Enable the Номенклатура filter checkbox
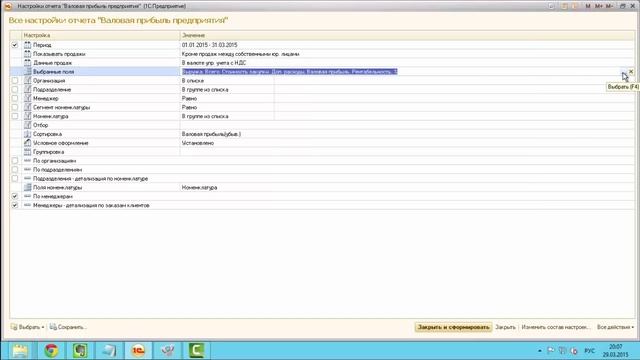640x360 pixels. coord(15,116)
